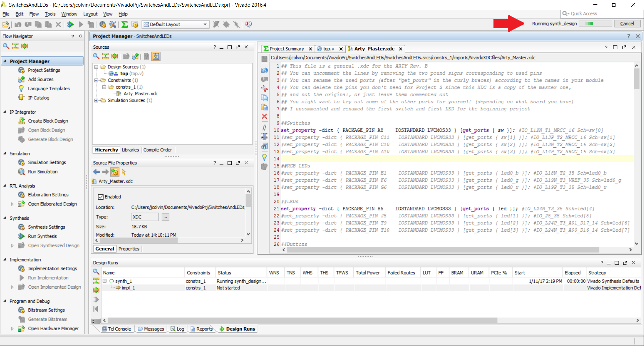Uncheck the Enabled checkbox
This screenshot has height=346, width=644.
101,197
